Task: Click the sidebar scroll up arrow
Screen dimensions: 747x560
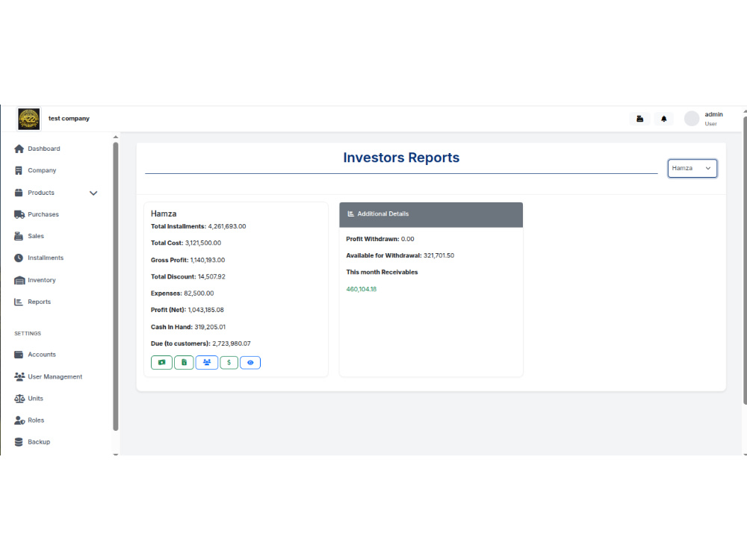Action: coord(115,137)
